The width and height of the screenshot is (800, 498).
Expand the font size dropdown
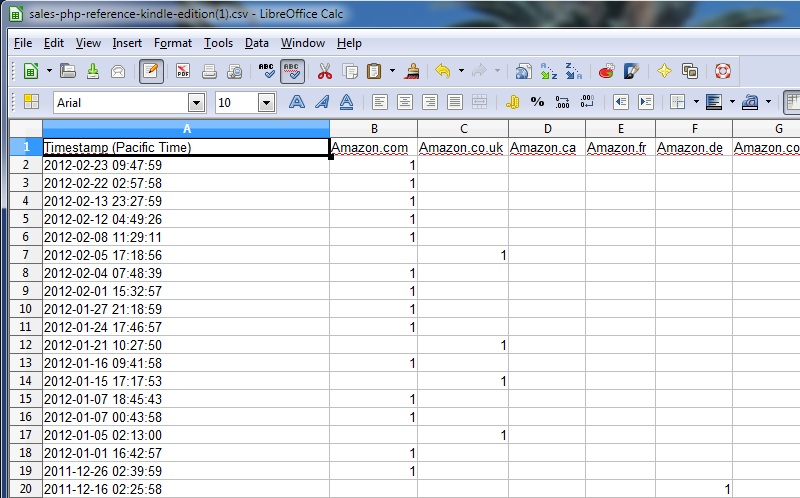266,103
